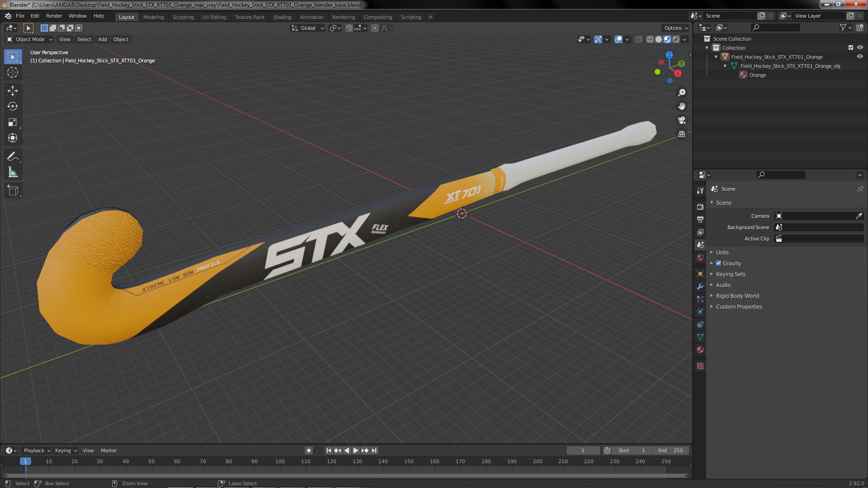
Task: Open the Object Mode dropdown
Action: (29, 39)
